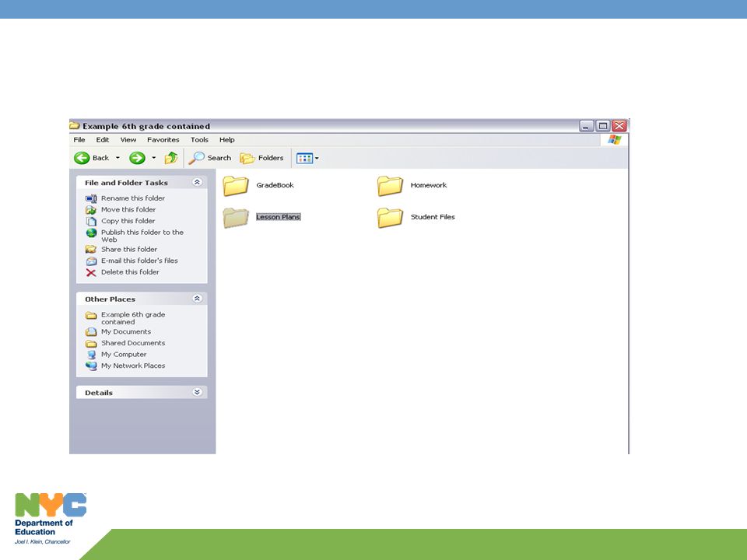Click the My Computer icon

[x=91, y=355]
